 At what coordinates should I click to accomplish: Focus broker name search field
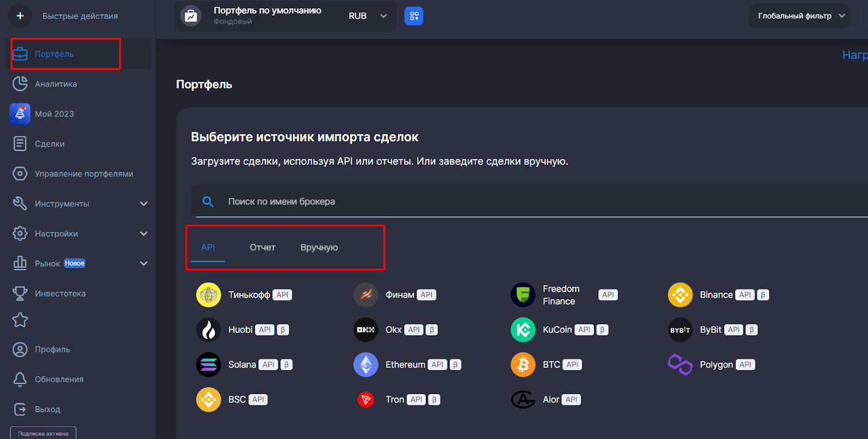pyautogui.click(x=529, y=201)
